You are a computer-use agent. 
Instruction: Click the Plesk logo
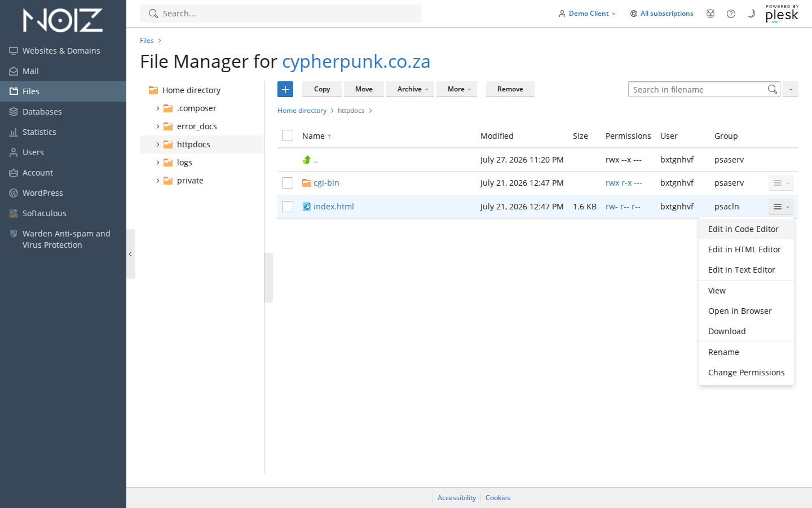tap(782, 14)
